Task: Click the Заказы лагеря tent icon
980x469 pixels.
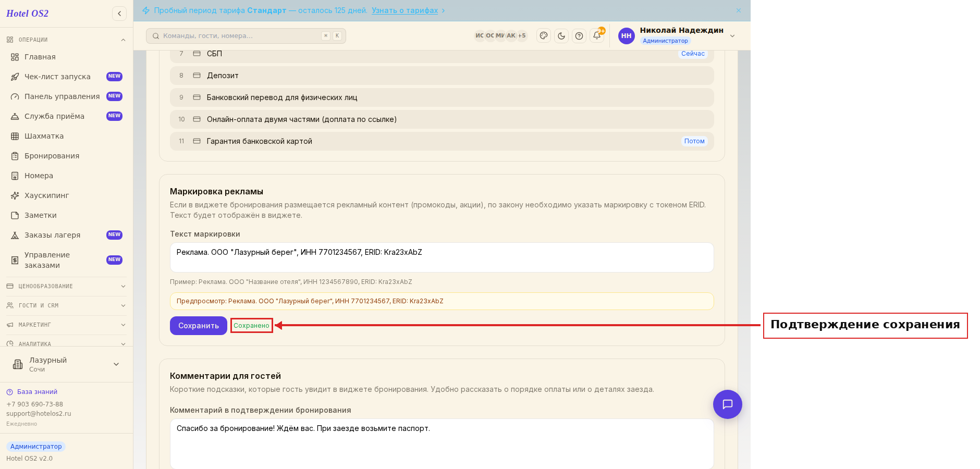Action: click(15, 235)
